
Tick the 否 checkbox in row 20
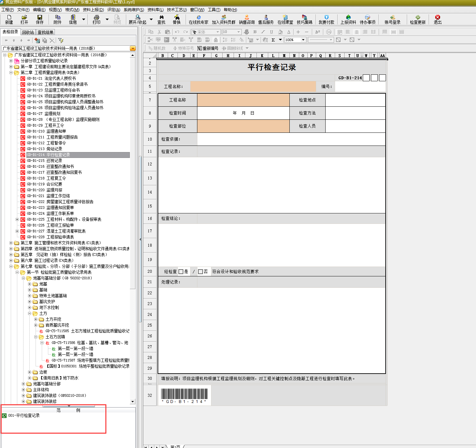pyautogui.click(x=201, y=271)
